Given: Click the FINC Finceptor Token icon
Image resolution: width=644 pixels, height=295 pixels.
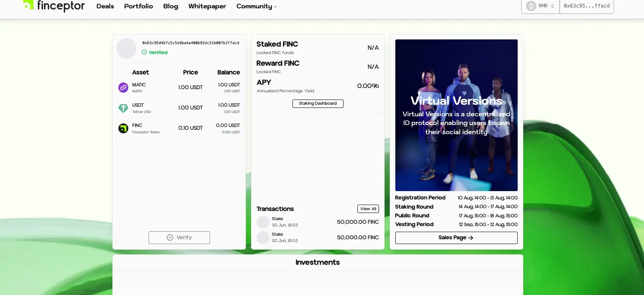Looking at the screenshot, I should 123,128.
